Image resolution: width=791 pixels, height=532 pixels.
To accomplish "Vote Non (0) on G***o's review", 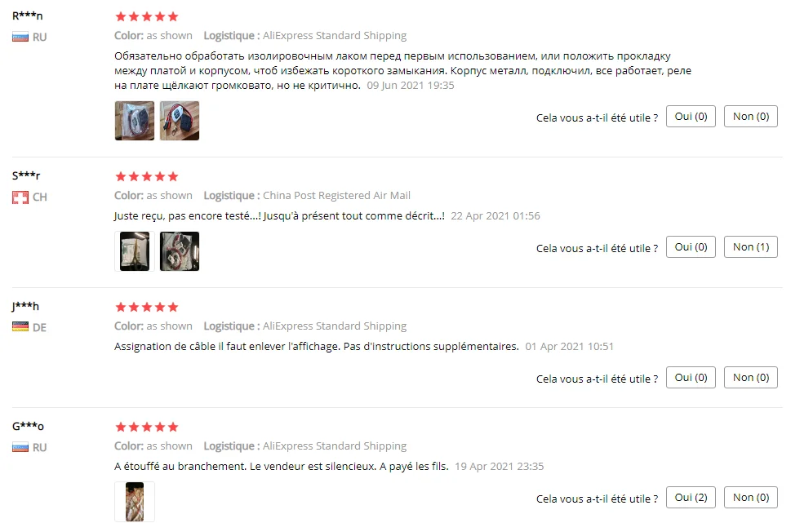I will [x=751, y=498].
